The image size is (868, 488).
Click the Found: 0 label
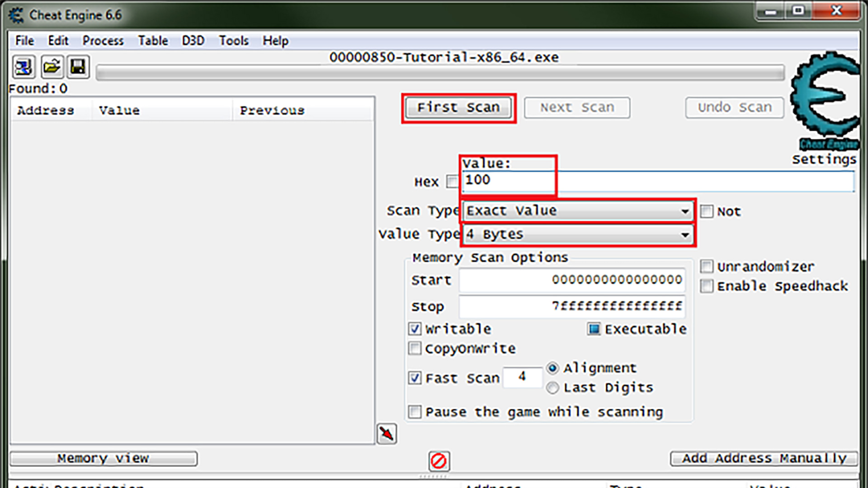point(38,89)
